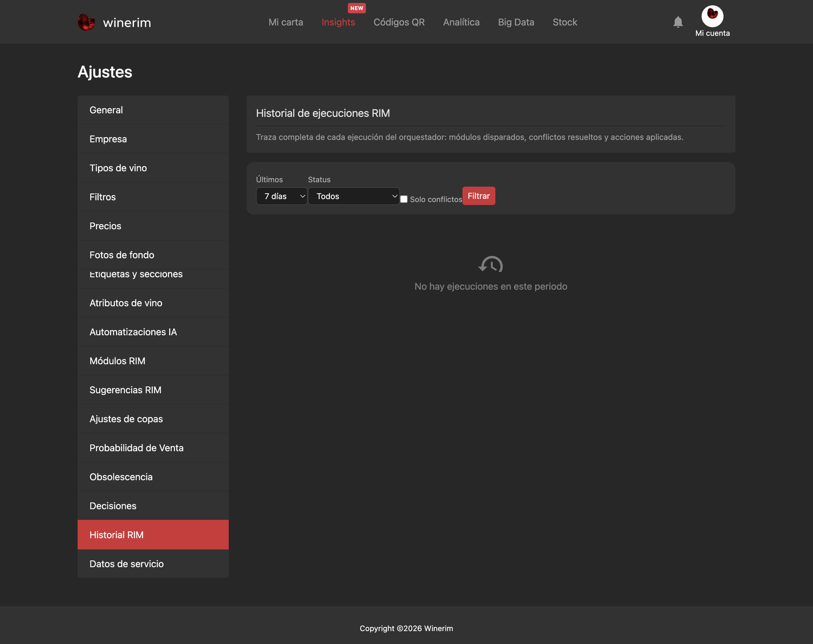Open Códigos QR in the navigation

click(x=399, y=22)
